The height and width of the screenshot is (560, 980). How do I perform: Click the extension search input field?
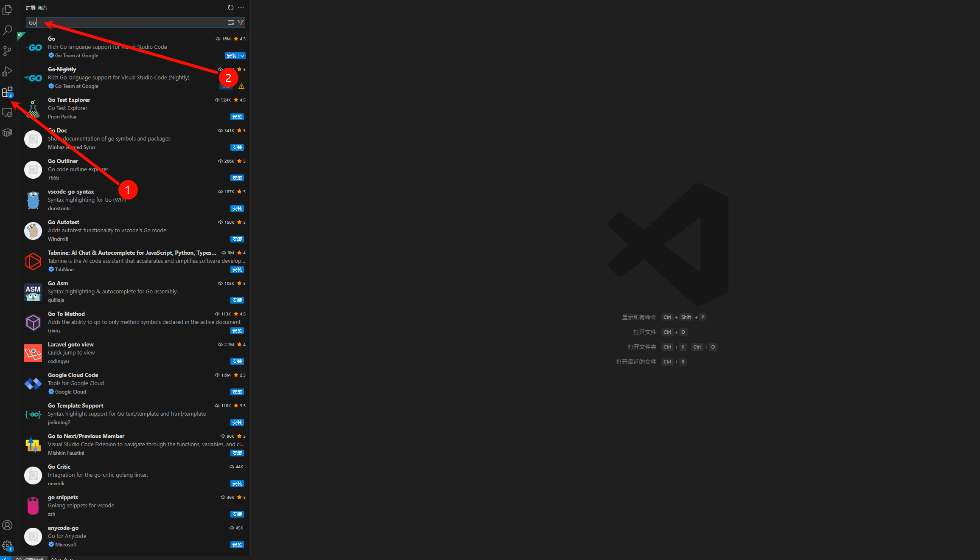pos(127,23)
